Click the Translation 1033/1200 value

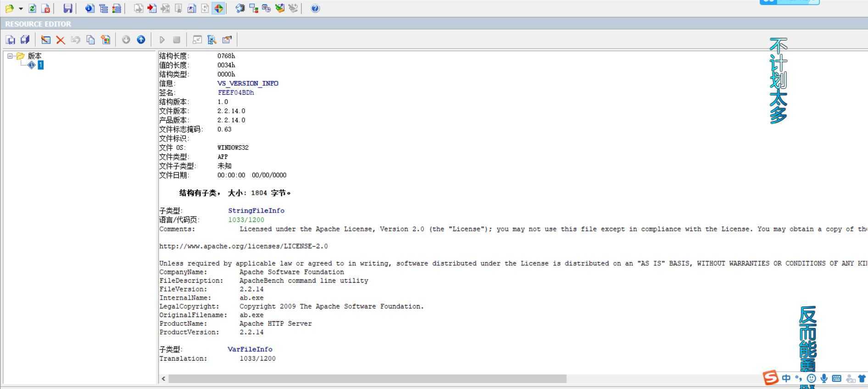(x=257, y=359)
